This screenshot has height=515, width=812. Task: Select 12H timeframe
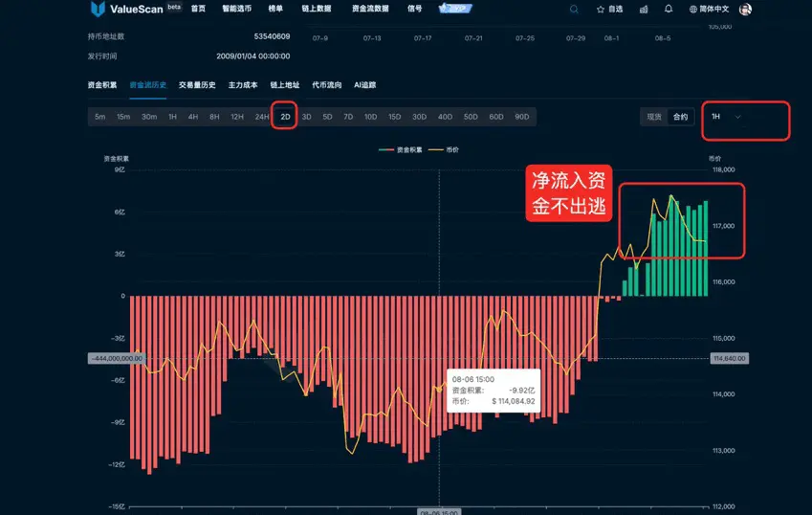pyautogui.click(x=237, y=117)
